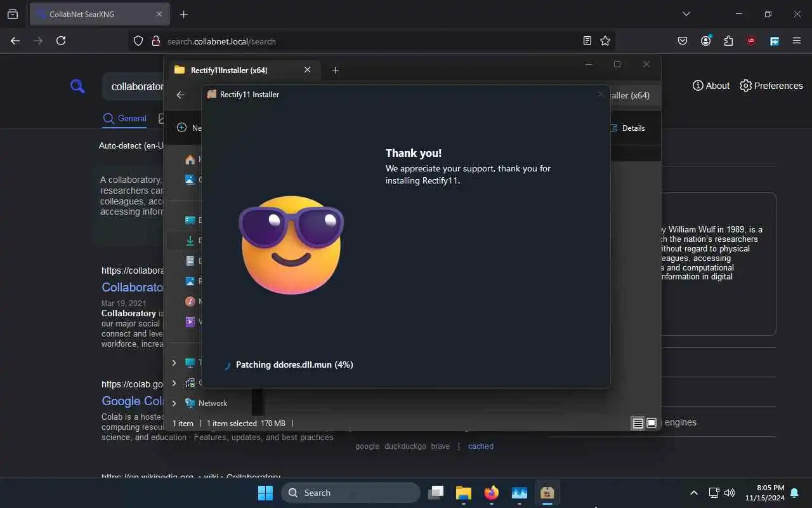Reload the SearXNG page
Screen dimensions: 812x508
[61, 41]
